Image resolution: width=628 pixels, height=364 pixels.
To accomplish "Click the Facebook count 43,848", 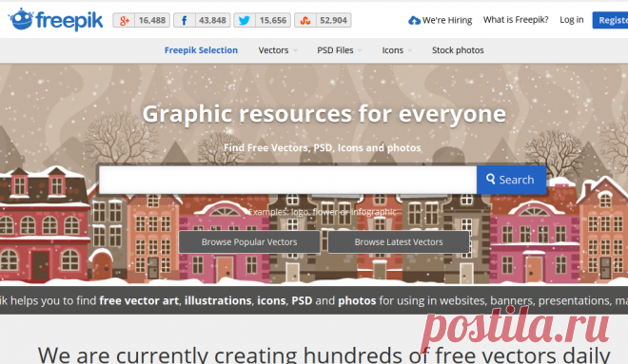I will pos(213,20).
